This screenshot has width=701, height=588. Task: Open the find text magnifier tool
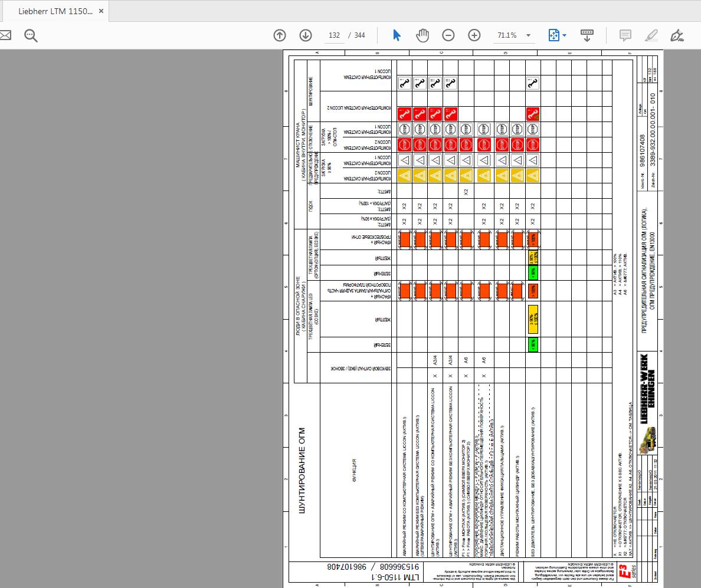(31, 35)
